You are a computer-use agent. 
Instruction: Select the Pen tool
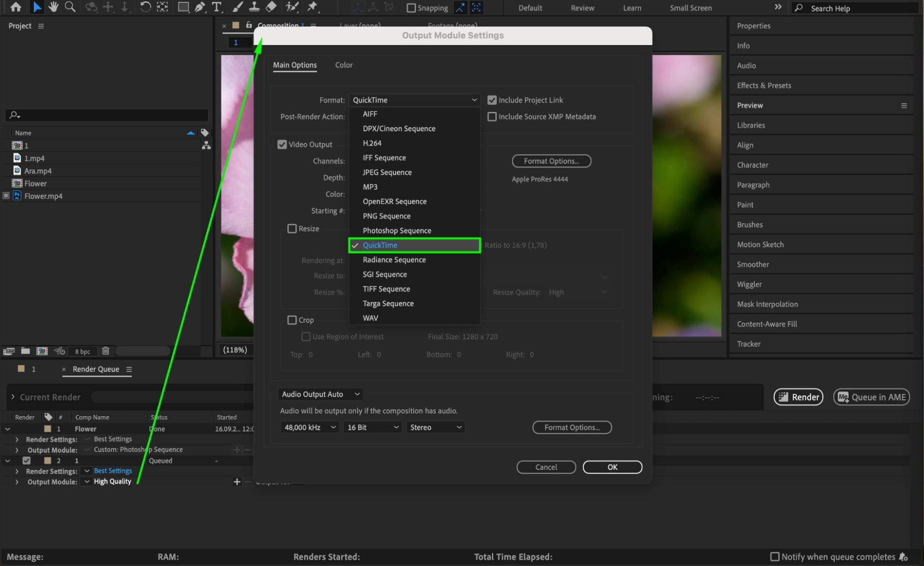click(x=200, y=7)
